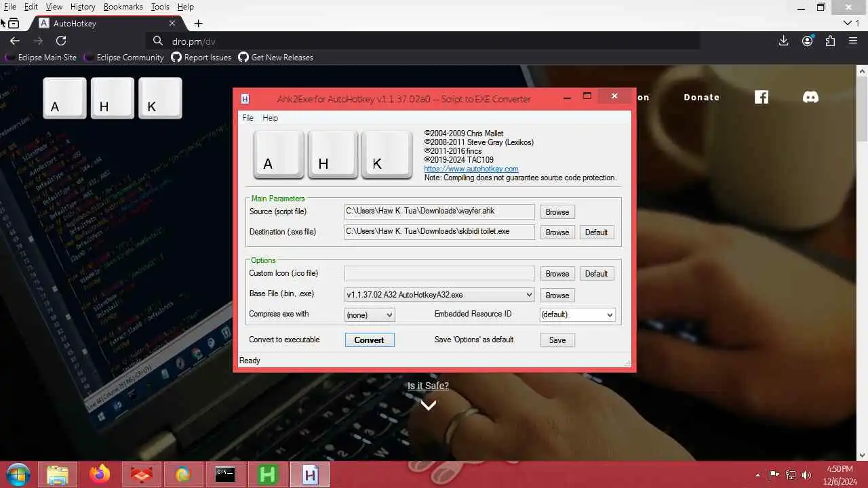
Task: Click the Windows Start button
Action: (x=18, y=474)
